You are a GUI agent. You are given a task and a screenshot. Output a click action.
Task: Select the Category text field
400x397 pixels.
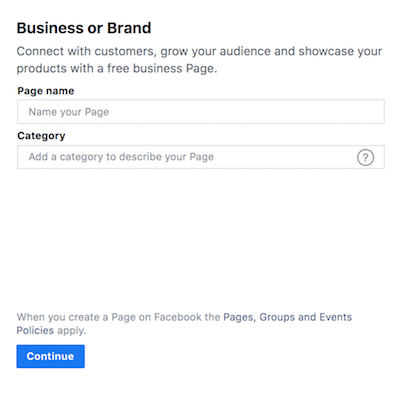(x=201, y=157)
